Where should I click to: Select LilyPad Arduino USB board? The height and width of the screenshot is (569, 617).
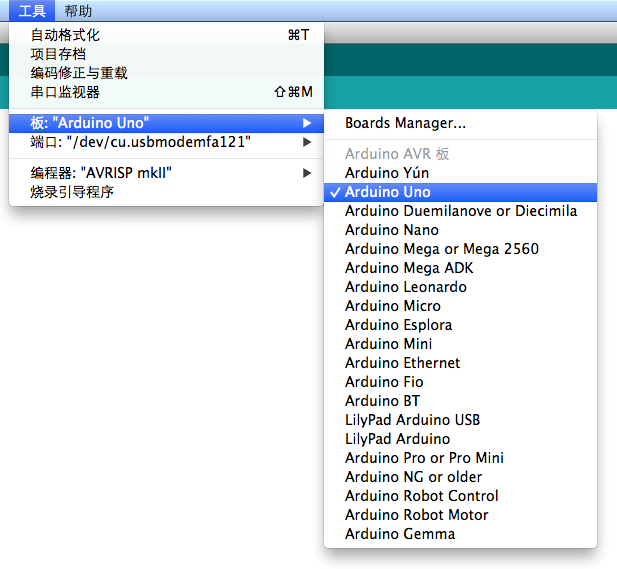(412, 420)
